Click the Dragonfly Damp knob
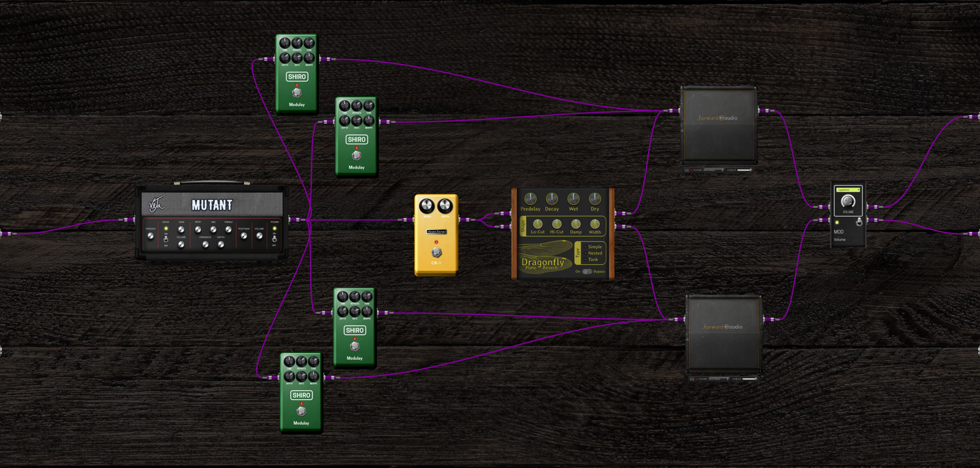 click(576, 224)
